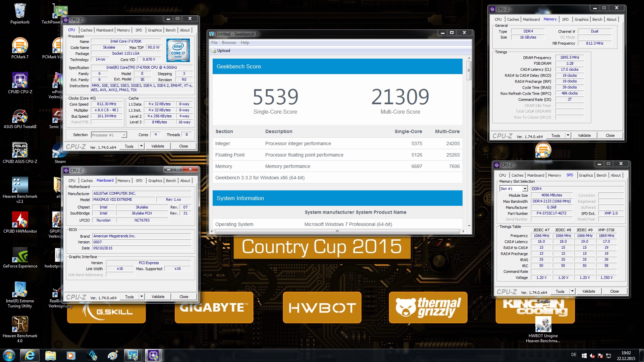Switch to the CPU-Z taskbar button

pos(154,355)
